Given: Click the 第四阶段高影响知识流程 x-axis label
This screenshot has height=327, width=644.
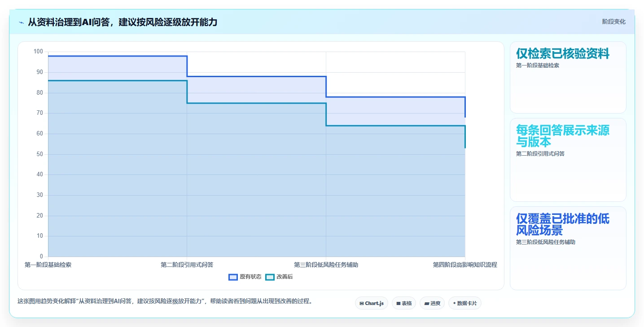Looking at the screenshot, I should 465,265.
